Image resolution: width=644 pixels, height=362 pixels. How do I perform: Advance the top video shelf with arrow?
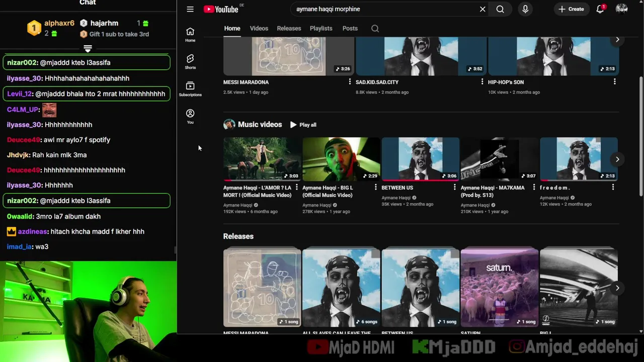pyautogui.click(x=617, y=40)
